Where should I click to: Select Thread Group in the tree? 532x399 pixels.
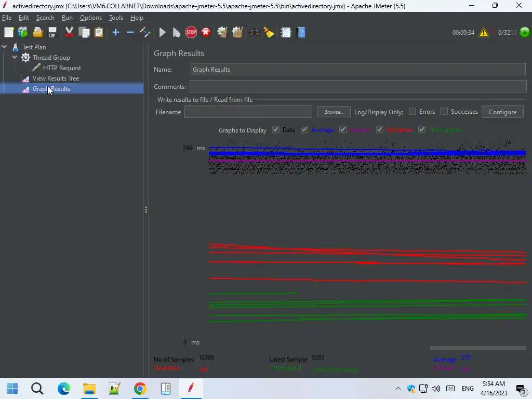51,58
